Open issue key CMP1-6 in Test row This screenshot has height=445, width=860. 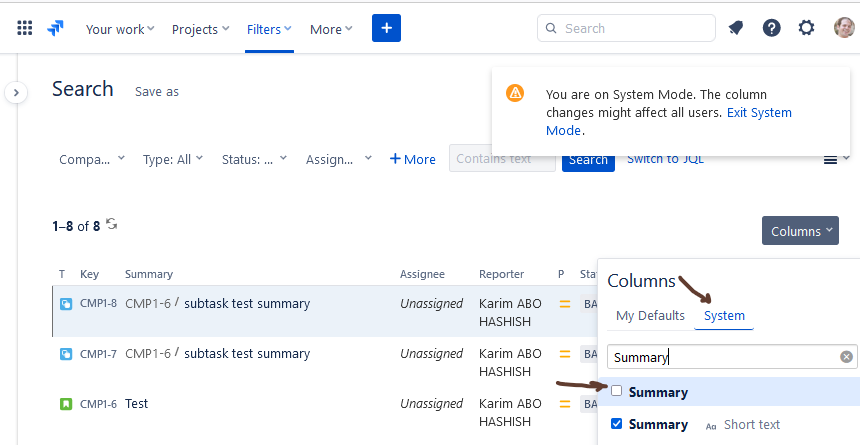point(98,404)
